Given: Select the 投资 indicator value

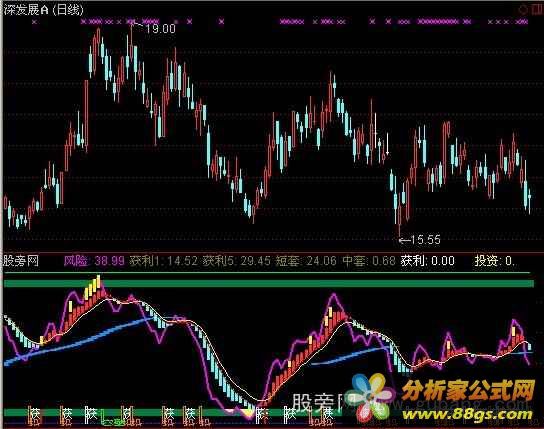Looking at the screenshot, I should pos(495,261).
